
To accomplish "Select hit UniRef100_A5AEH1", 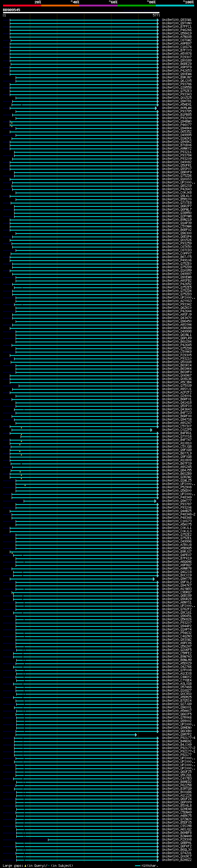I will (x=177, y=104).
